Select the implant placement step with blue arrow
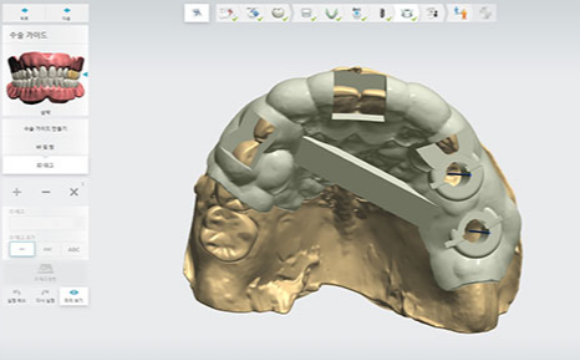The height and width of the screenshot is (360, 580). pyautogui.click(x=357, y=13)
